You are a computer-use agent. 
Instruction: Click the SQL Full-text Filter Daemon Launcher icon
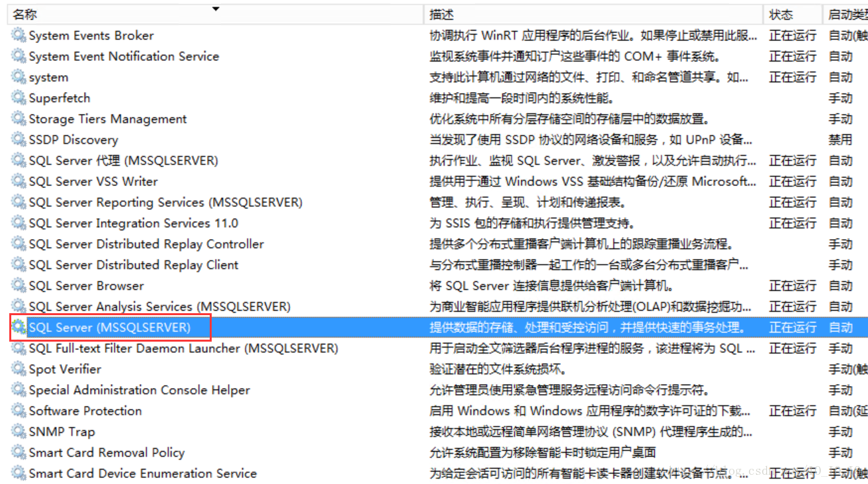coord(19,348)
